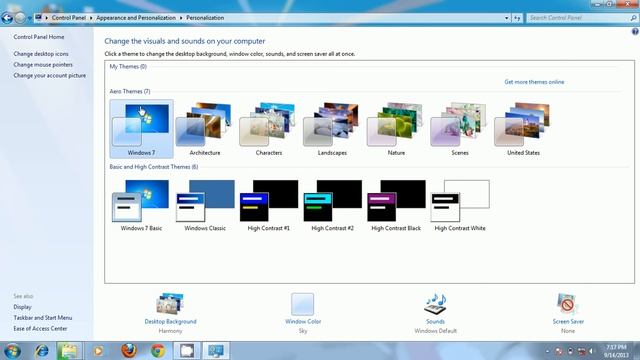Pick the Scenes theme
This screenshot has width=640, height=360.
(x=460, y=129)
